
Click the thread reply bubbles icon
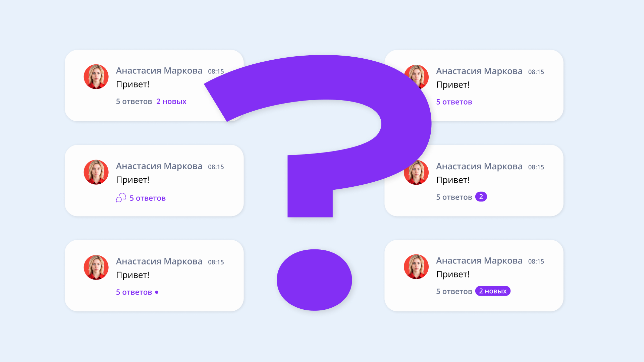click(x=121, y=198)
